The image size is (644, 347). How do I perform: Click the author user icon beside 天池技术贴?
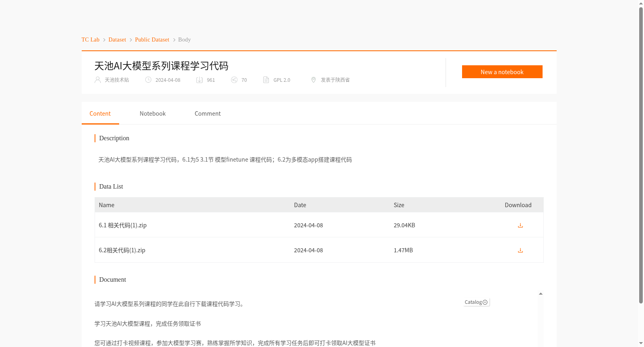tap(97, 80)
